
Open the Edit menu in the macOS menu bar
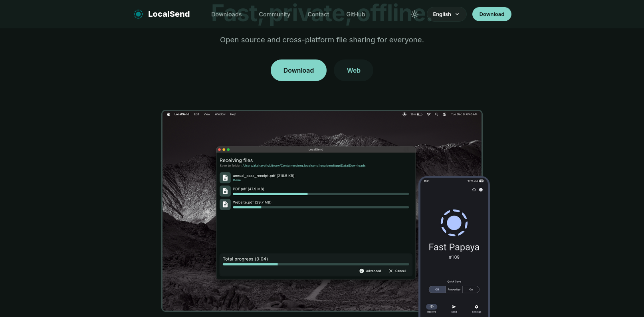196,114
